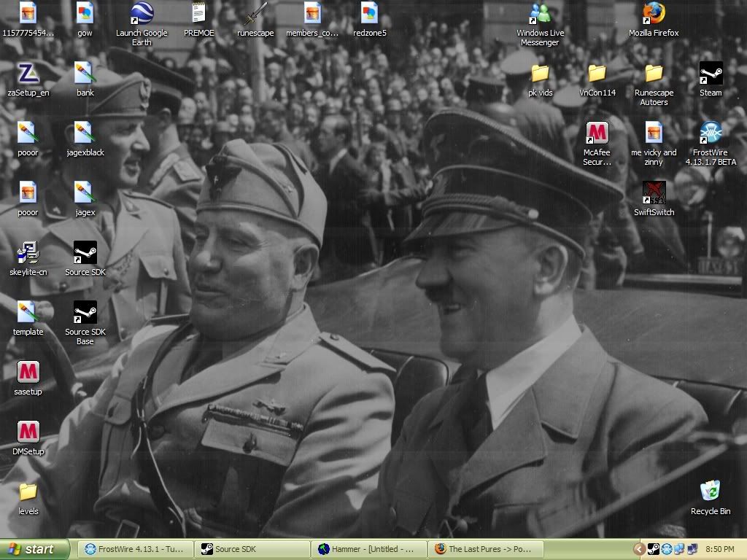Select the Steam desktop icon
The width and height of the screenshot is (747, 560).
pos(711,73)
